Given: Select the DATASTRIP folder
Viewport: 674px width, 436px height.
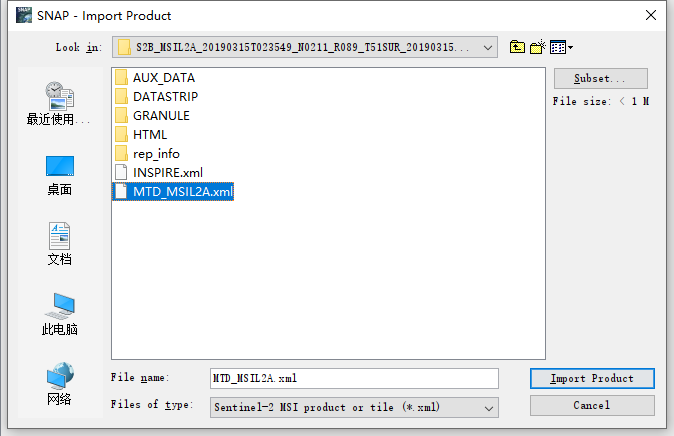Looking at the screenshot, I should click(156, 97).
